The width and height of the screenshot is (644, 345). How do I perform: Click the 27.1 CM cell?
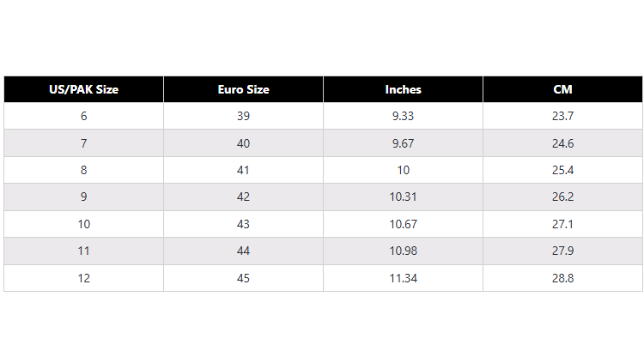pos(562,224)
